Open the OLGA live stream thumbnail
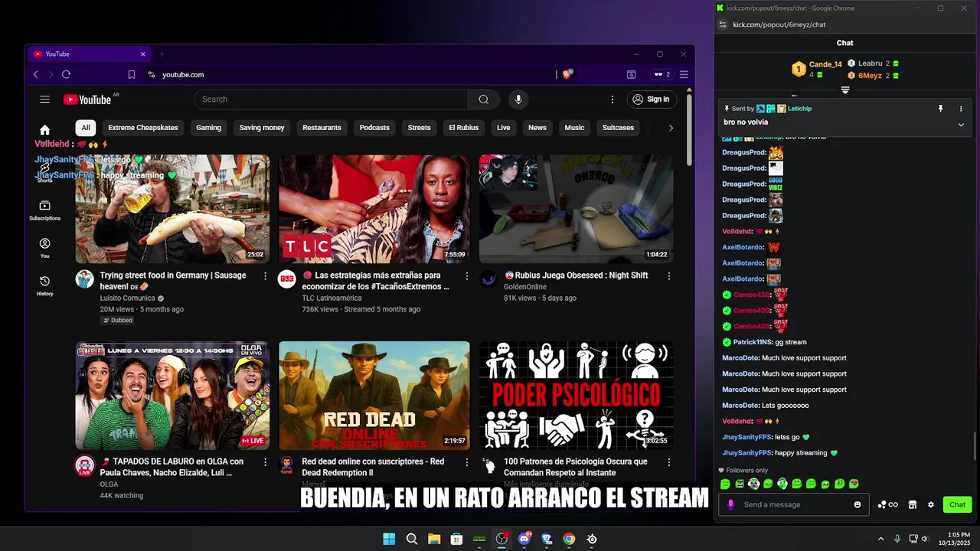This screenshot has height=551, width=980. pyautogui.click(x=172, y=396)
